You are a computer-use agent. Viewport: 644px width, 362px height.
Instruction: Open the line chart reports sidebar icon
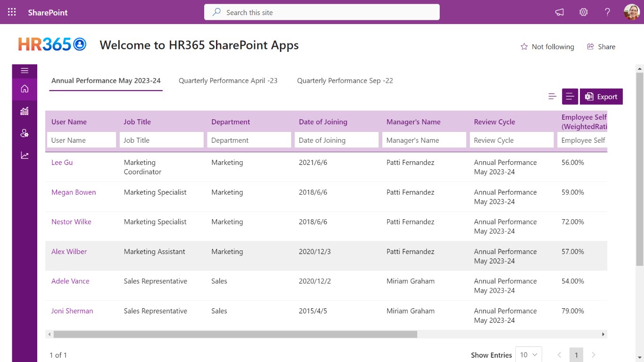pos(25,156)
